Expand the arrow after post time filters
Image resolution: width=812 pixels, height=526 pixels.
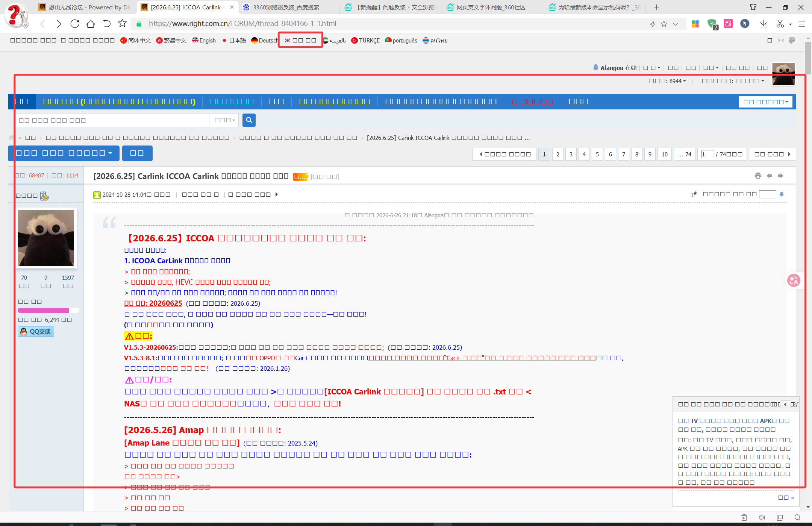[x=276, y=194]
